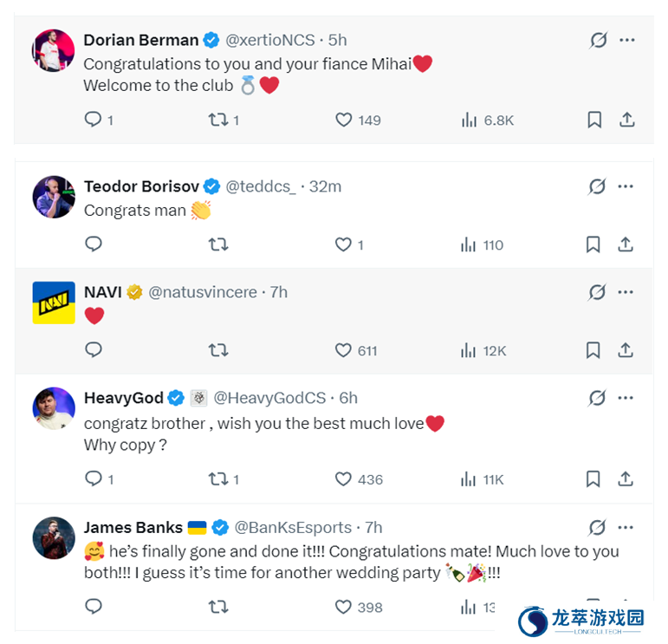
Task: Like James Banks' wedding party tweet
Action: click(344, 607)
